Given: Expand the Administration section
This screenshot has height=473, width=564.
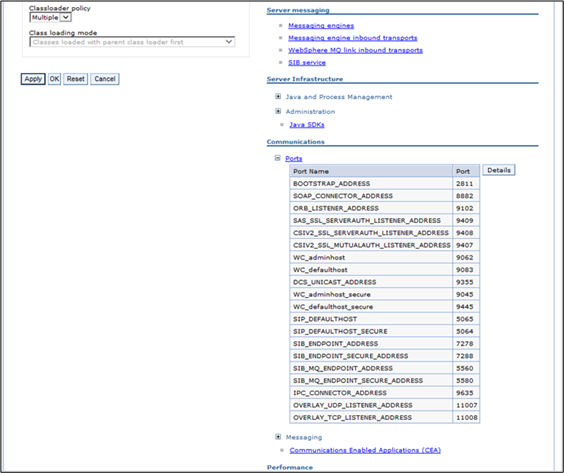Looking at the screenshot, I should coord(278,111).
